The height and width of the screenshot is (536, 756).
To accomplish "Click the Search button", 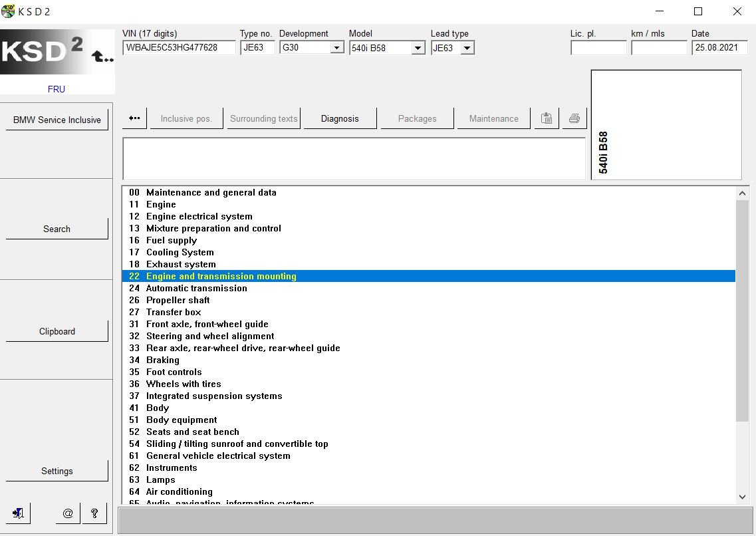I will click(57, 229).
